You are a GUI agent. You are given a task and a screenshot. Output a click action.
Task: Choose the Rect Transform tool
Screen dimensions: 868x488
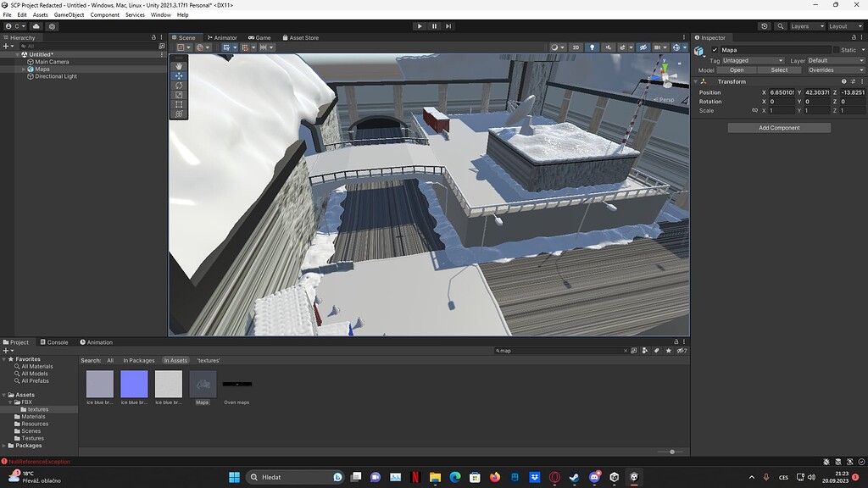click(x=179, y=103)
